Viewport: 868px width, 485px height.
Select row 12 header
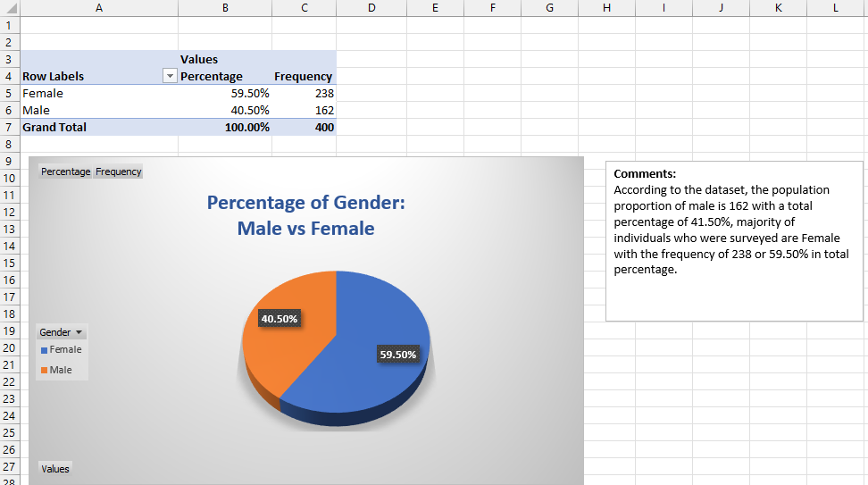point(10,212)
